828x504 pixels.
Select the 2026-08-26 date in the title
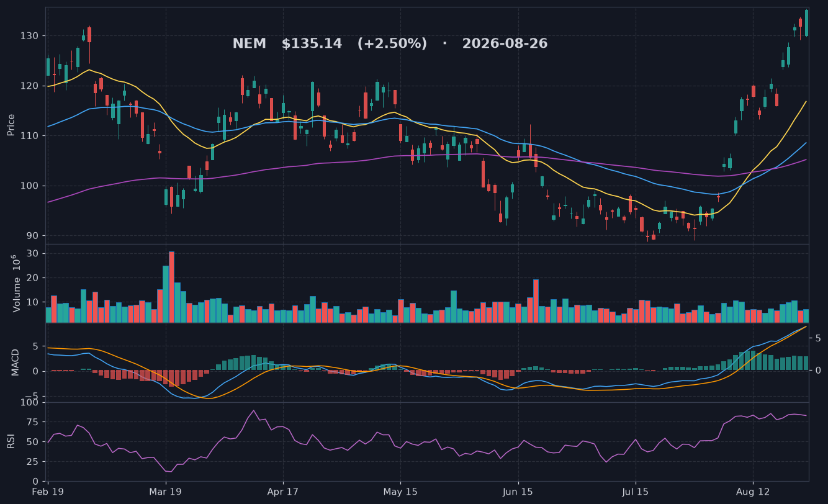[505, 44]
